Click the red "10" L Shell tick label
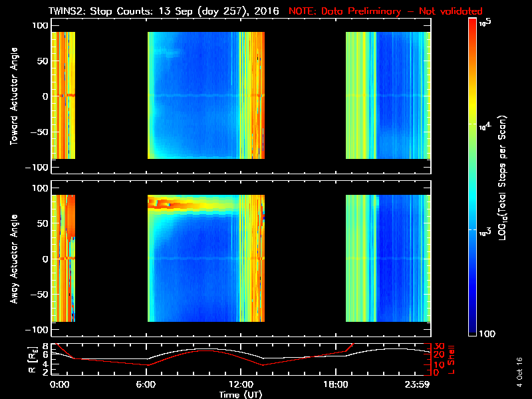This screenshot has width=532, height=399. [x=439, y=364]
